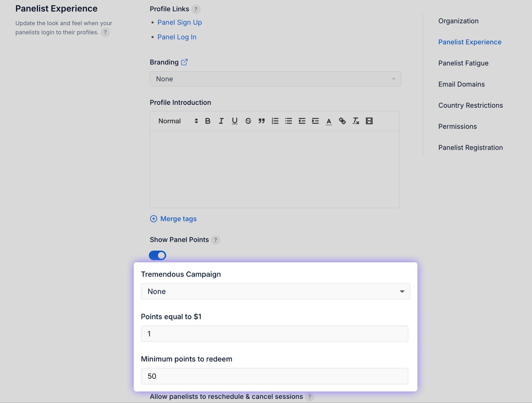Disable the Show Panel Points switch

157,255
